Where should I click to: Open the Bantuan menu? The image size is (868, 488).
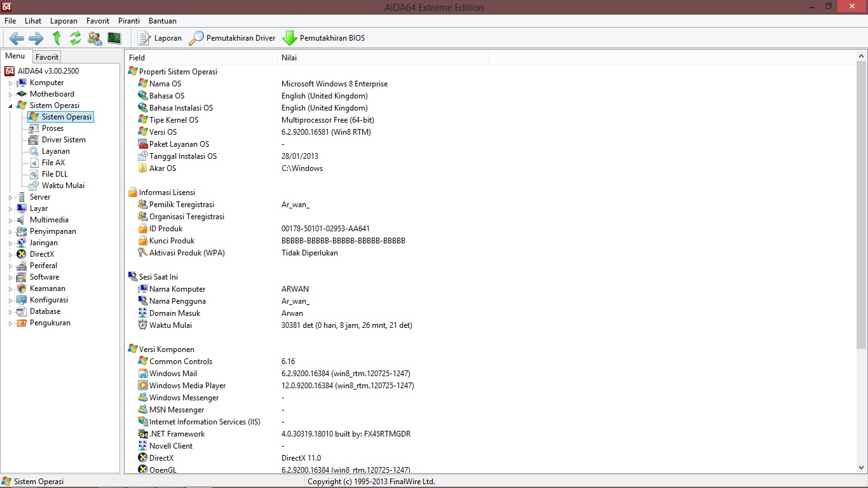(x=162, y=20)
